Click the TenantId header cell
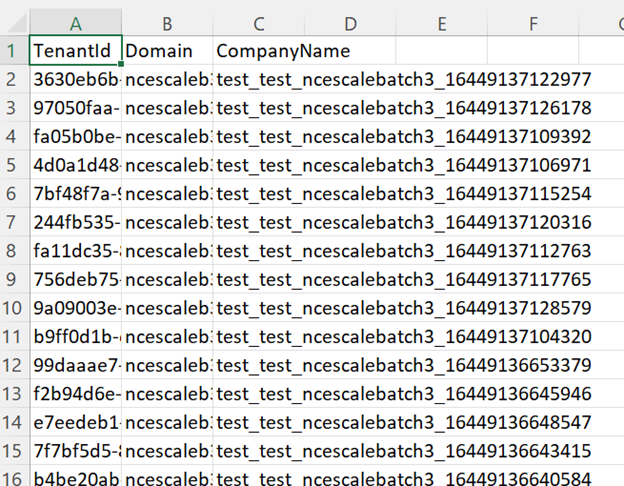Image resolution: width=624 pixels, height=486 pixels. pos(76,50)
